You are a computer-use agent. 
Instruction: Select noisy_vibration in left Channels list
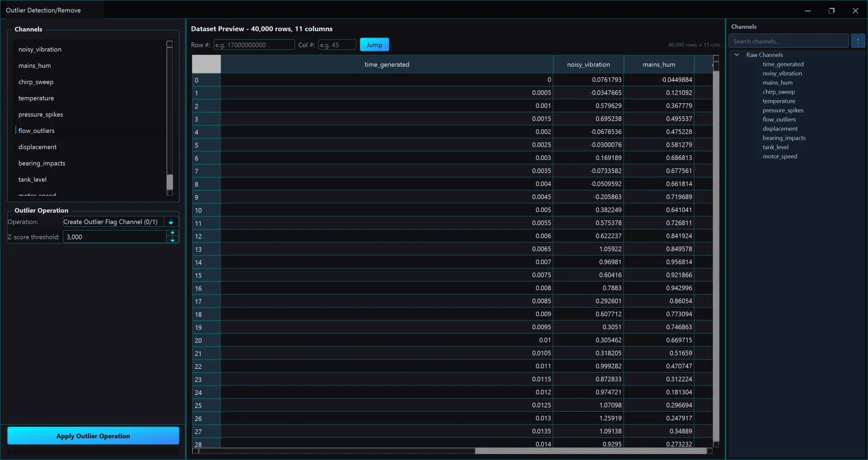[90, 49]
